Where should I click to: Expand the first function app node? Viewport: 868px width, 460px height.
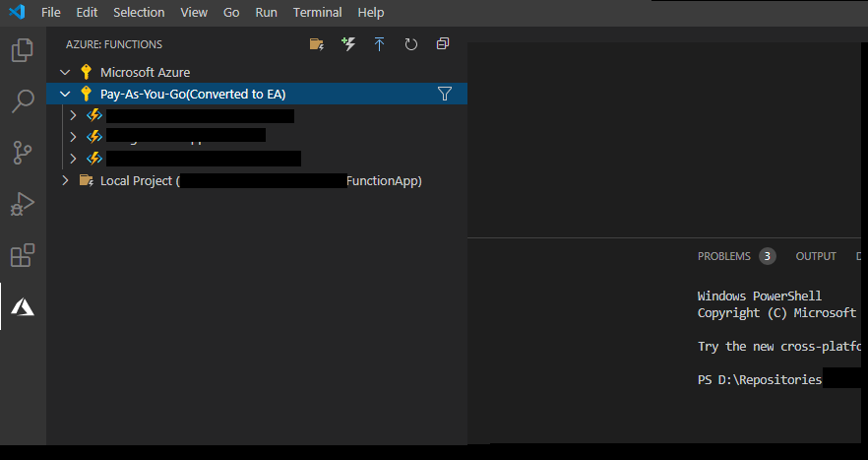(73, 115)
